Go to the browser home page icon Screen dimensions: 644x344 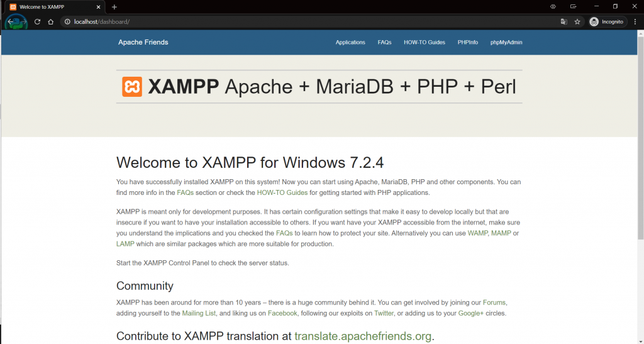(50, 22)
